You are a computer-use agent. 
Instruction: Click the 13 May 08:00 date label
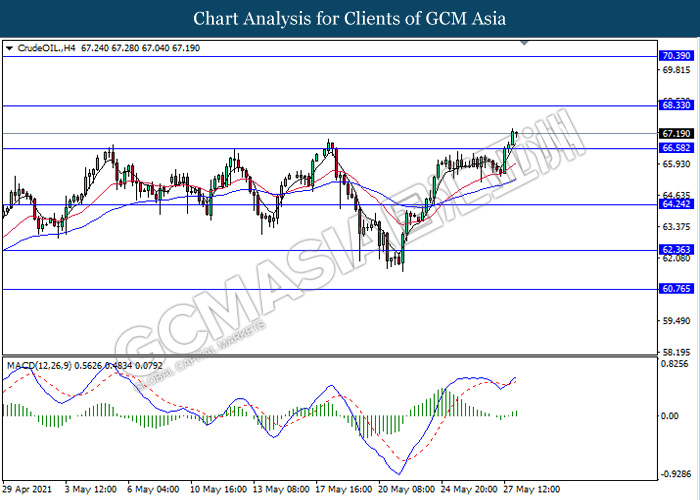coord(281,490)
